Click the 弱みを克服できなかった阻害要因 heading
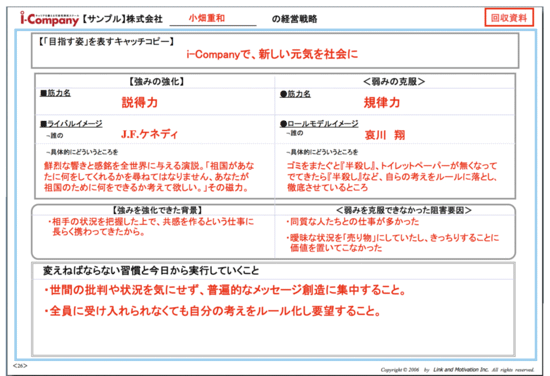This screenshot has height=376, width=550. (x=404, y=210)
